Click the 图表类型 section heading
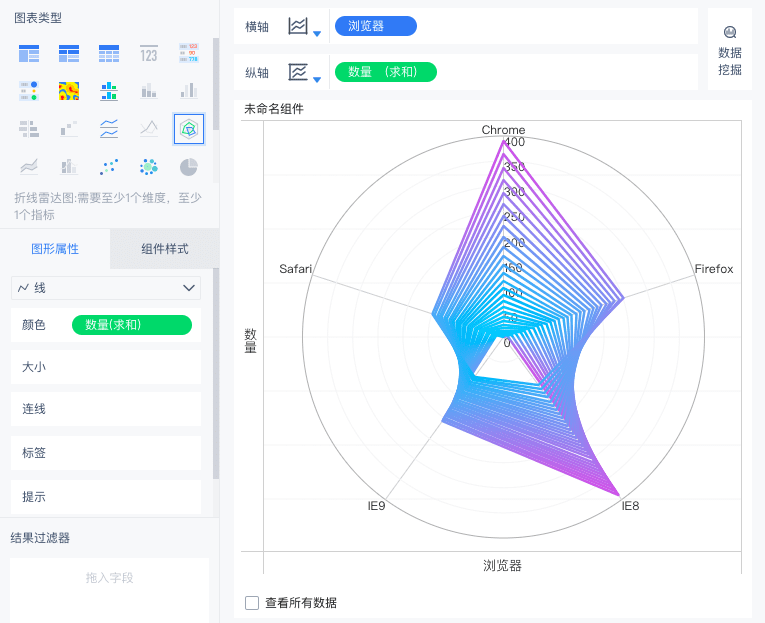This screenshot has width=765, height=623. [38, 18]
